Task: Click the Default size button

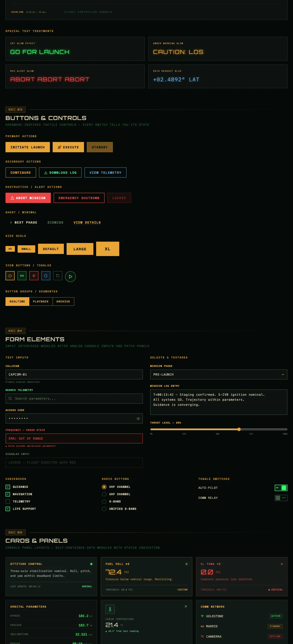Action: (51, 249)
